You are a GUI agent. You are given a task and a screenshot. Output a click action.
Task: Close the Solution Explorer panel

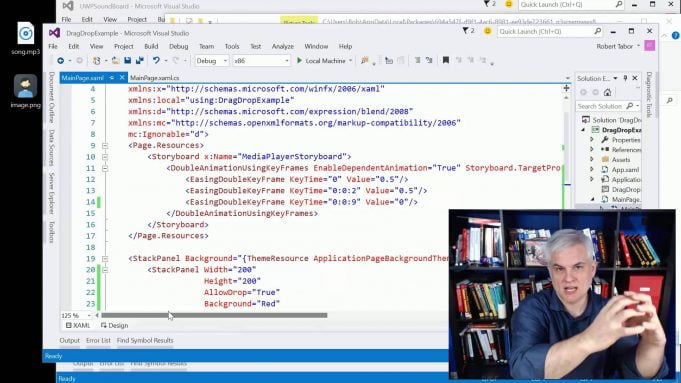pos(635,78)
